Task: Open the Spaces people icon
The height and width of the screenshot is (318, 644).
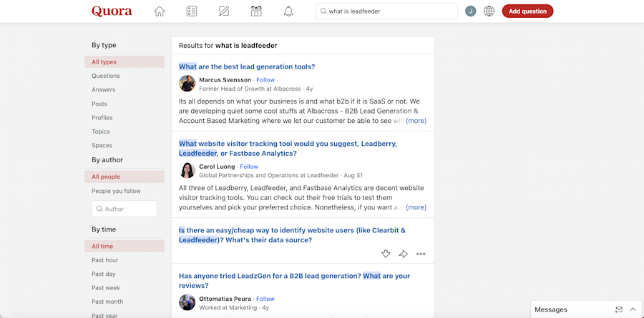Action: [256, 11]
